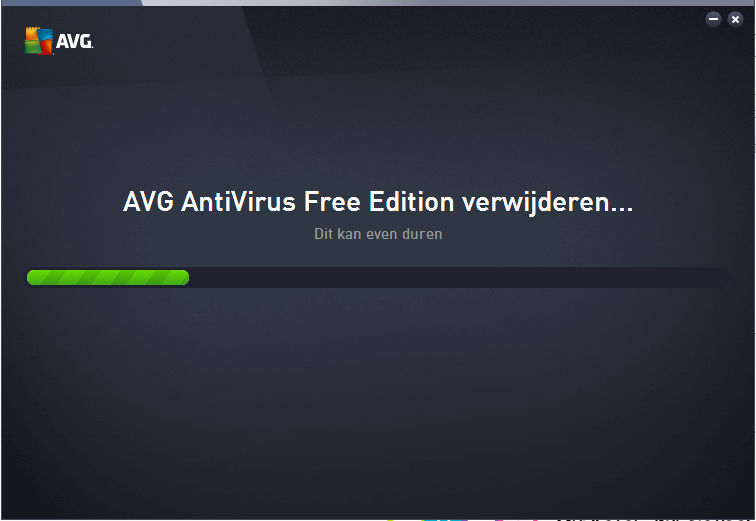Viewport: 756px width, 521px height.
Task: Click the rounded end of the green progress fill
Action: pos(185,278)
